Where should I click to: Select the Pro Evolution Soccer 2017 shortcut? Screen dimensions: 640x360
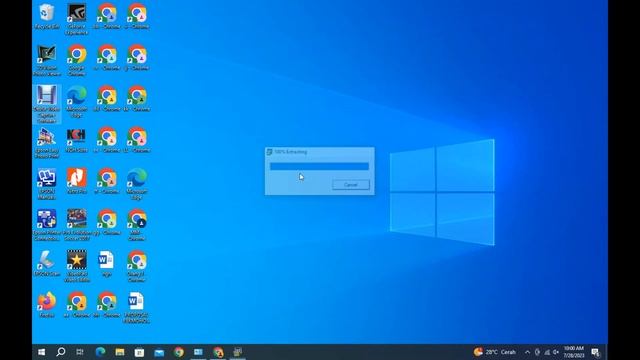point(76,225)
